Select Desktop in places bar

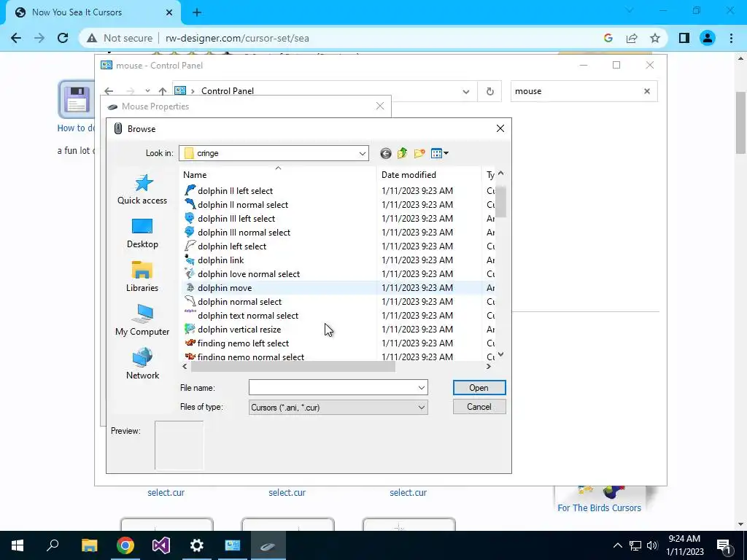click(142, 233)
